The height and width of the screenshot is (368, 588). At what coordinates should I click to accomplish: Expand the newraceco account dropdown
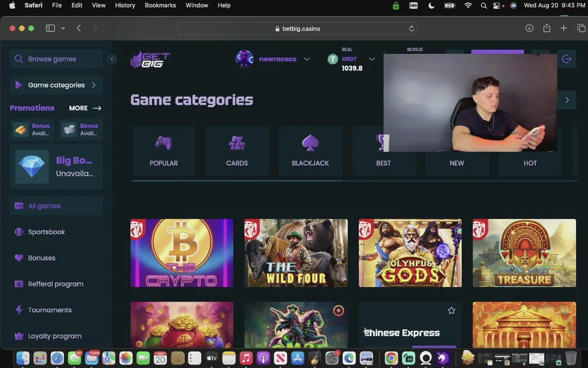307,59
